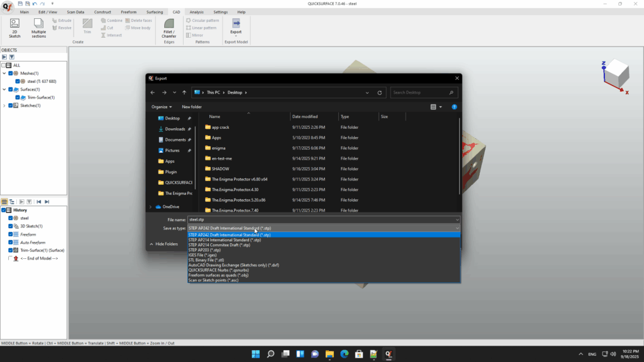Click Hide Folders in the dialog
This screenshot has width=644, height=362.
coord(166,244)
